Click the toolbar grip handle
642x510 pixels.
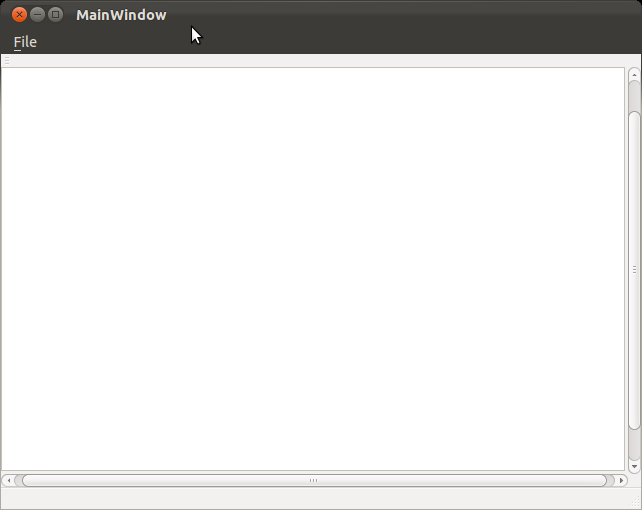click(7, 61)
